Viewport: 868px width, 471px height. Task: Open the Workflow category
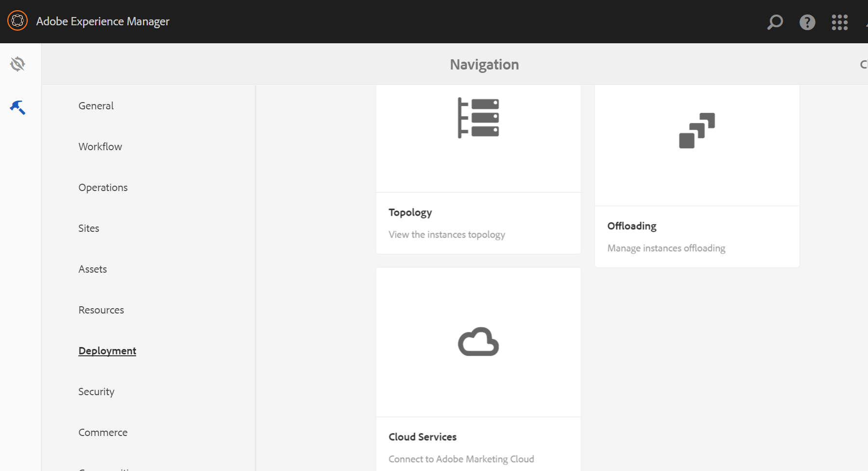click(100, 147)
